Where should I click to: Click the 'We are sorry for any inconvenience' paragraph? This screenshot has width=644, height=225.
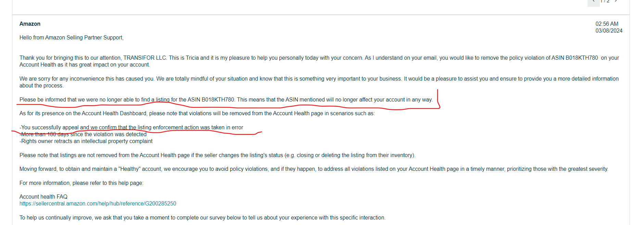[319, 82]
